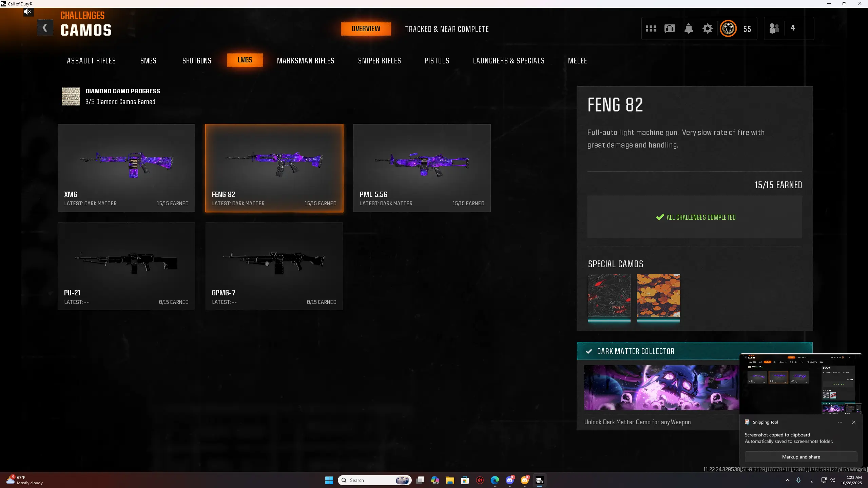Image resolution: width=868 pixels, height=488 pixels.
Task: Click the Windows Start button
Action: pos(329,480)
